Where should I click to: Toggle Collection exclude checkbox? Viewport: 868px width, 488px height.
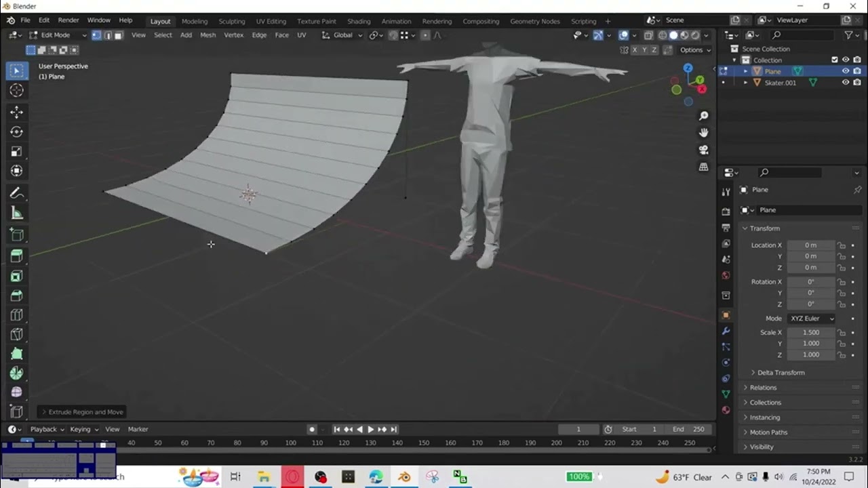[835, 60]
